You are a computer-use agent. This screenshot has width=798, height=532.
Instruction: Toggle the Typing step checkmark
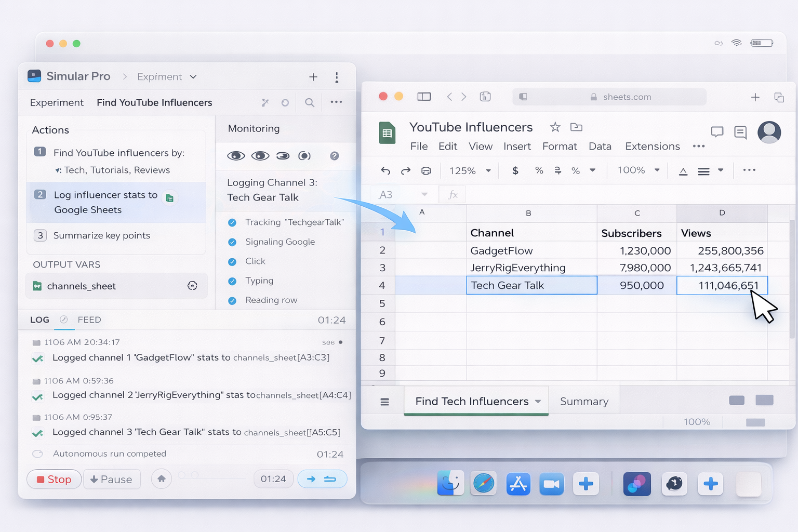(232, 281)
